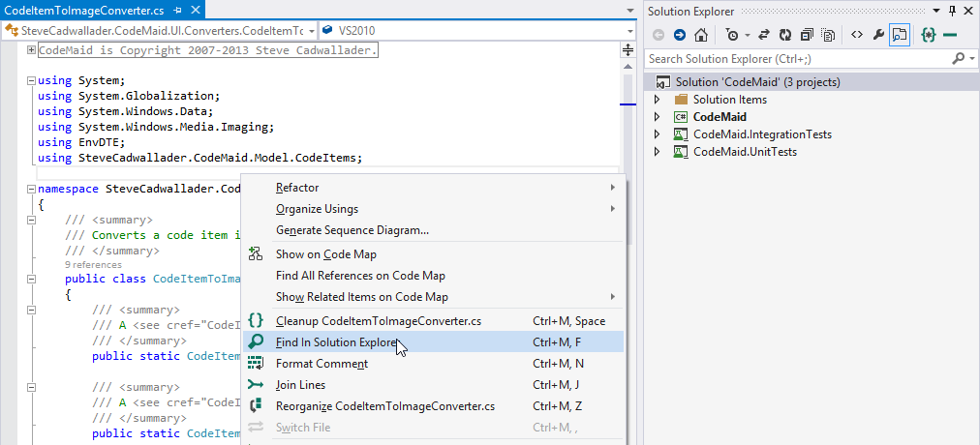Choose Reorganize CodeItemToImageConverter.cs
The height and width of the screenshot is (445, 980).
point(433,406)
